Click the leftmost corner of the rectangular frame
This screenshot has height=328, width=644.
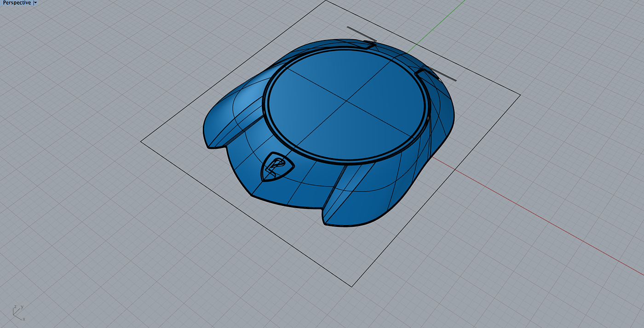tap(141, 142)
